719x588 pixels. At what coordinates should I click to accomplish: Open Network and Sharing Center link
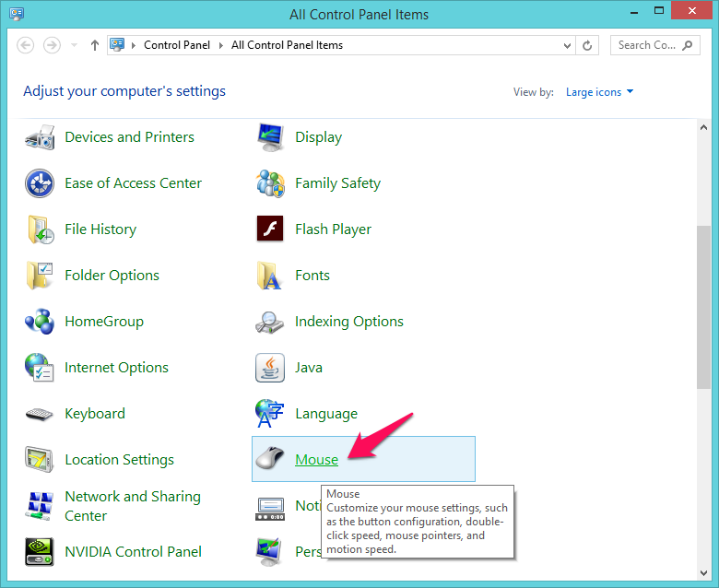(133, 506)
